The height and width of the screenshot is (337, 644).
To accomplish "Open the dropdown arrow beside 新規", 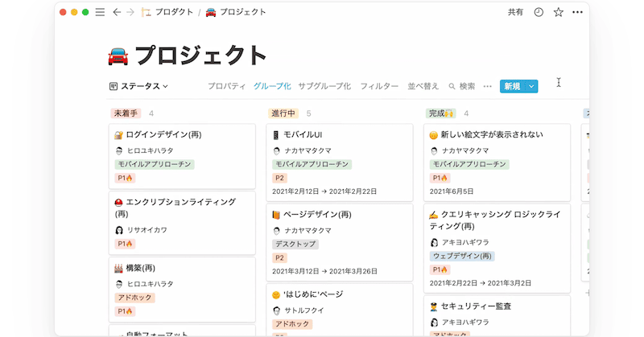I will (x=531, y=86).
